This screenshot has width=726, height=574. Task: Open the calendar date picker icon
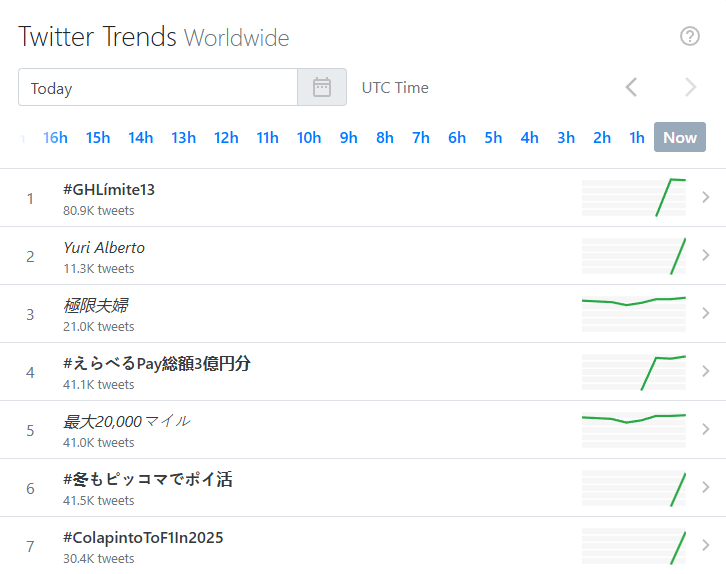pyautogui.click(x=322, y=87)
